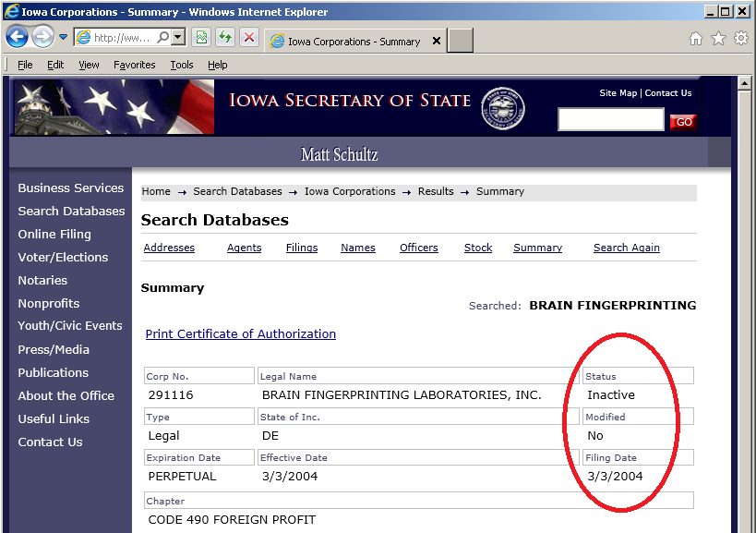Stop loading with the red X icon
Viewport: 756px width, 533px height.
coord(249,37)
